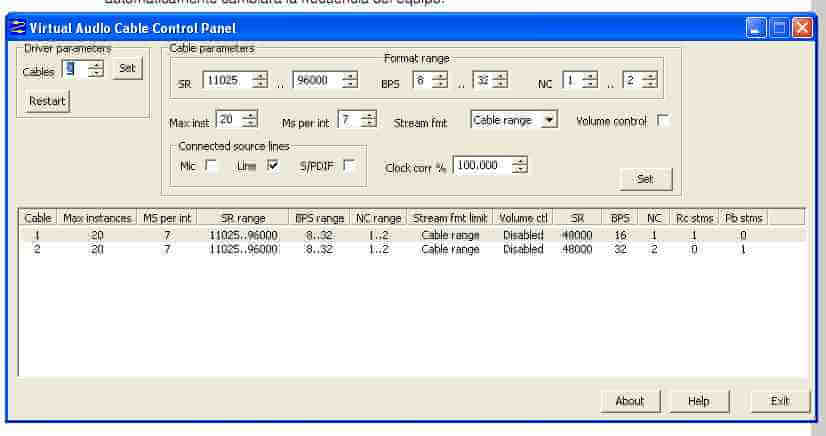Image resolution: width=826 pixels, height=436 pixels.
Task: Click the Ms per int field showing 7
Action: [x=349, y=120]
